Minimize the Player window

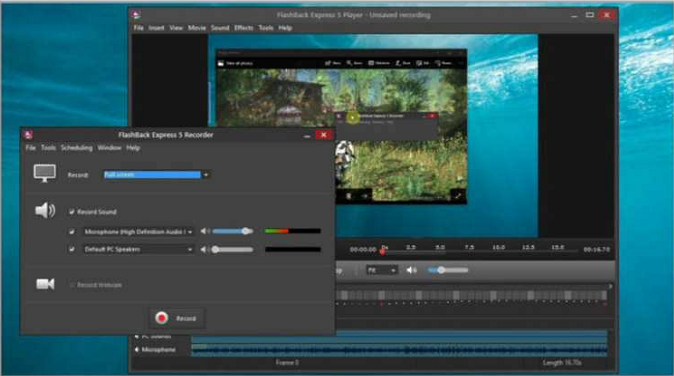[574, 15]
